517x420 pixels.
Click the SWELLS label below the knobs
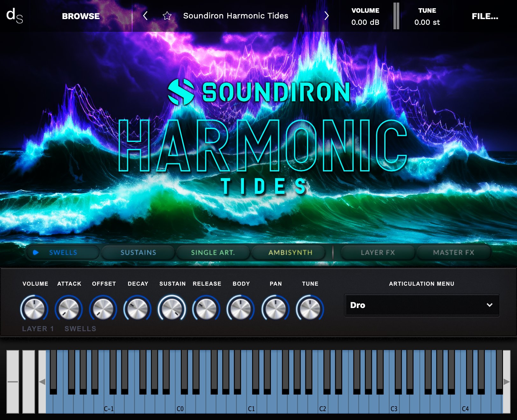[80, 329]
